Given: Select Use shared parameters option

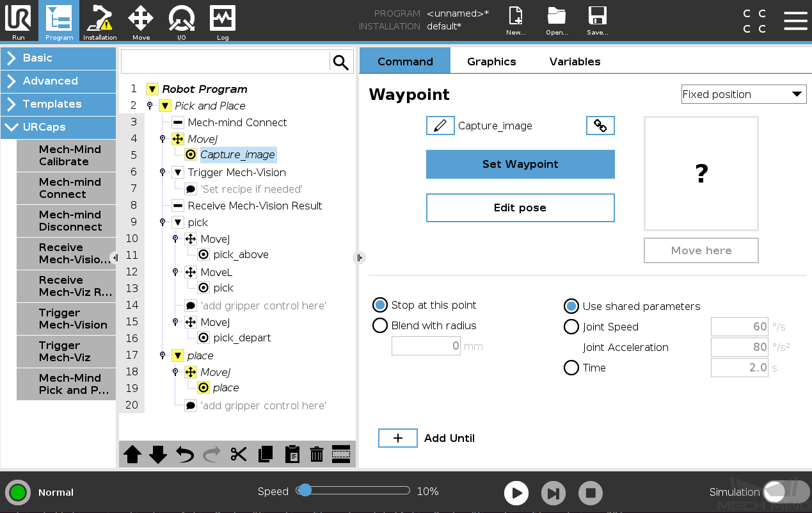Looking at the screenshot, I should pos(571,306).
